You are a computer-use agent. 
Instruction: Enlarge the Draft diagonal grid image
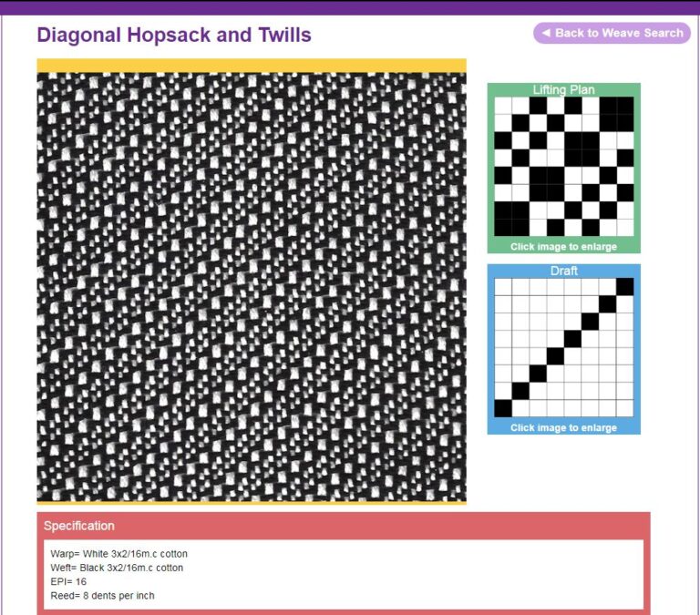click(x=564, y=348)
